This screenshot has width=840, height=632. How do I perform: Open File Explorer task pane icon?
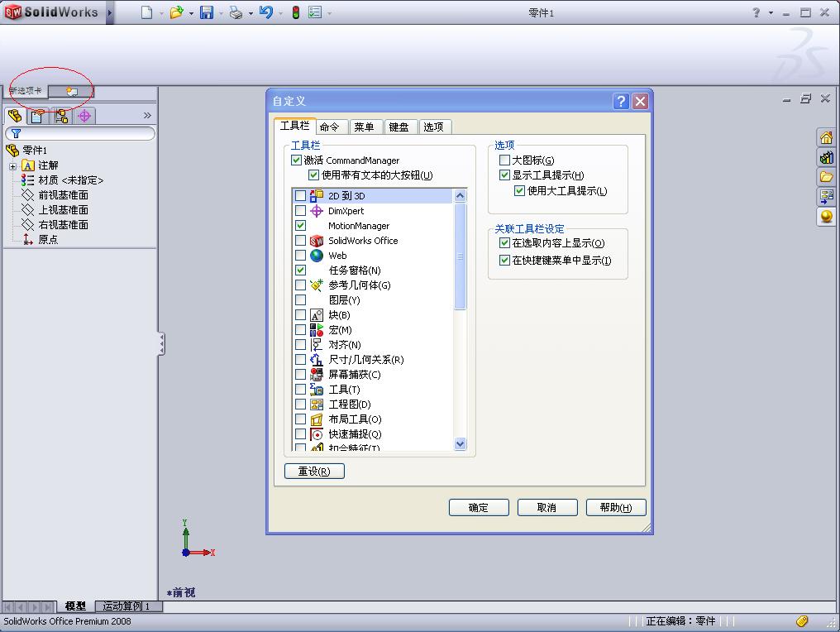point(826,176)
